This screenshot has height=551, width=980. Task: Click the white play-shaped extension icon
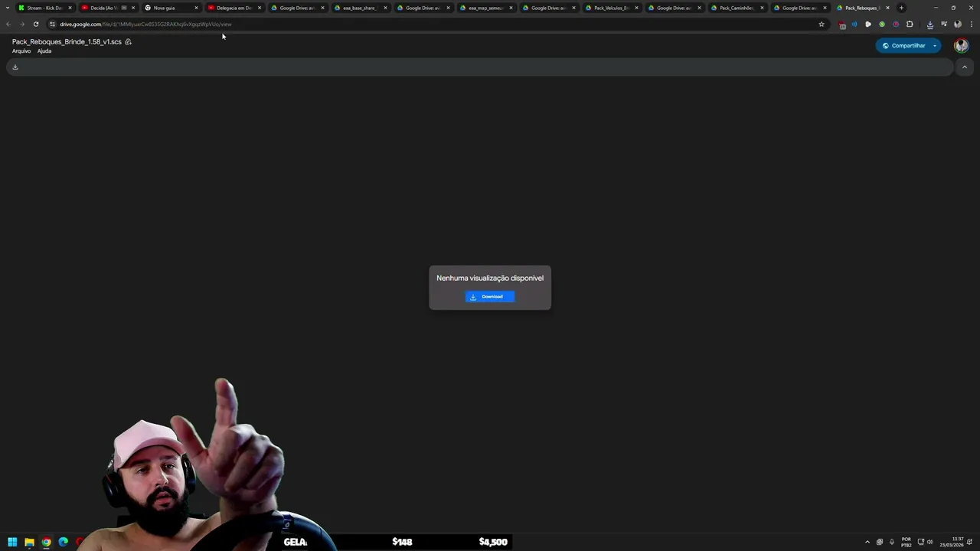868,24
